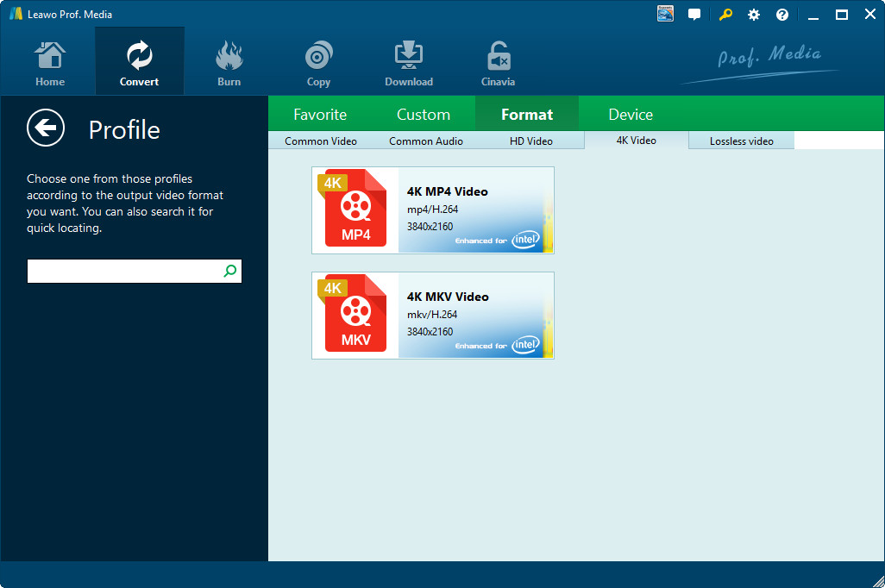Screen dimensions: 885x588
Task: Click the yellow key registration icon
Action: [725, 15]
